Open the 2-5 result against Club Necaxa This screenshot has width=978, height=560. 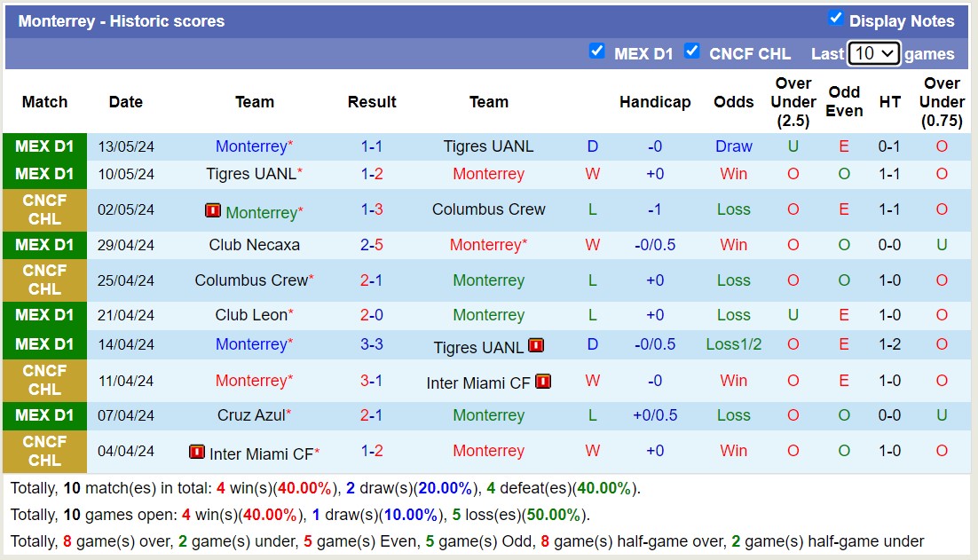click(372, 245)
